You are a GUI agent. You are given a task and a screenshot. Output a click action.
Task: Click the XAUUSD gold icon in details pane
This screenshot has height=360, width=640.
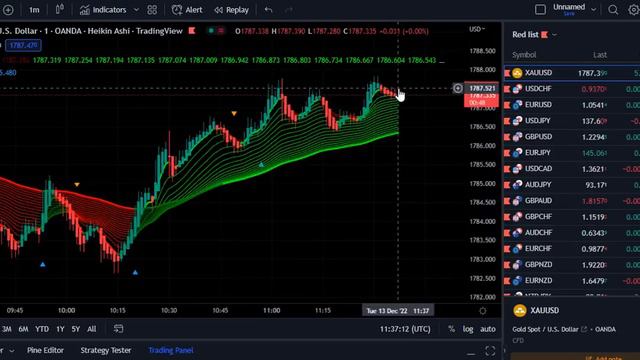click(x=520, y=311)
